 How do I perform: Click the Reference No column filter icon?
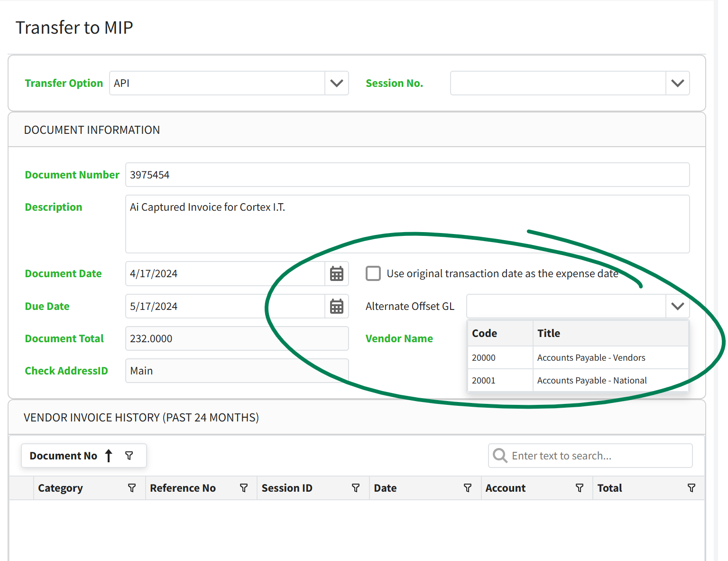tap(244, 488)
